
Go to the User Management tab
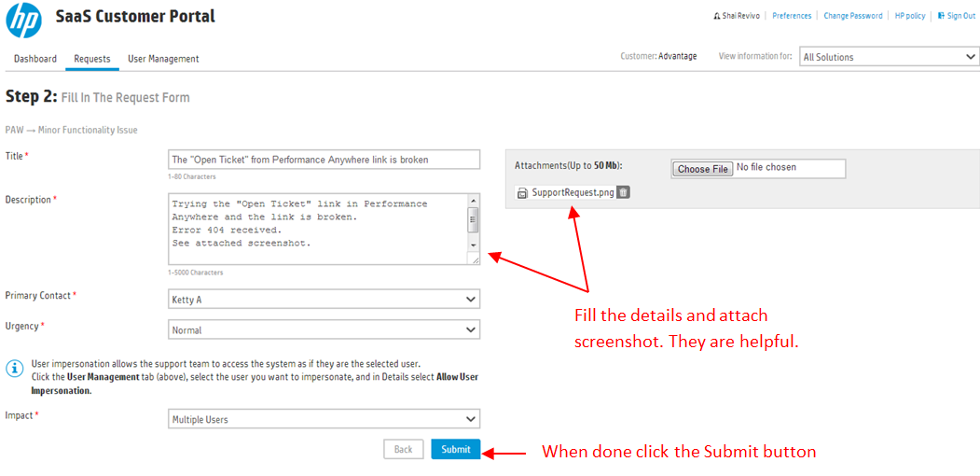click(x=163, y=59)
